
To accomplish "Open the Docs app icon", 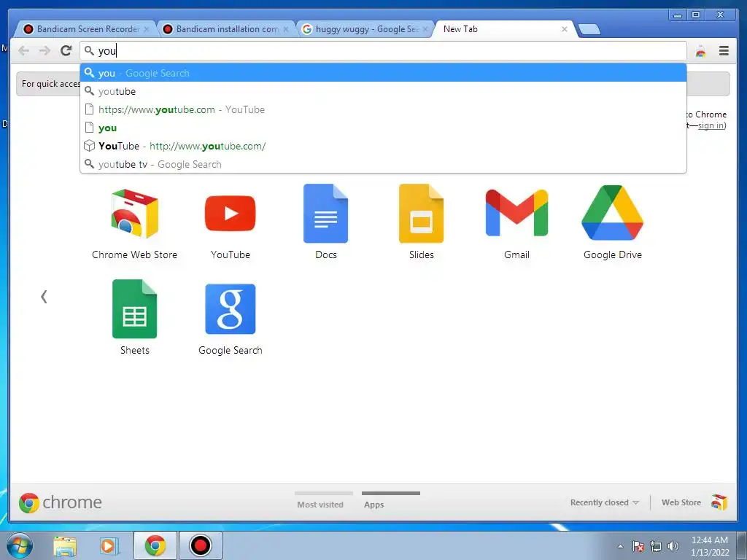I will 326,214.
